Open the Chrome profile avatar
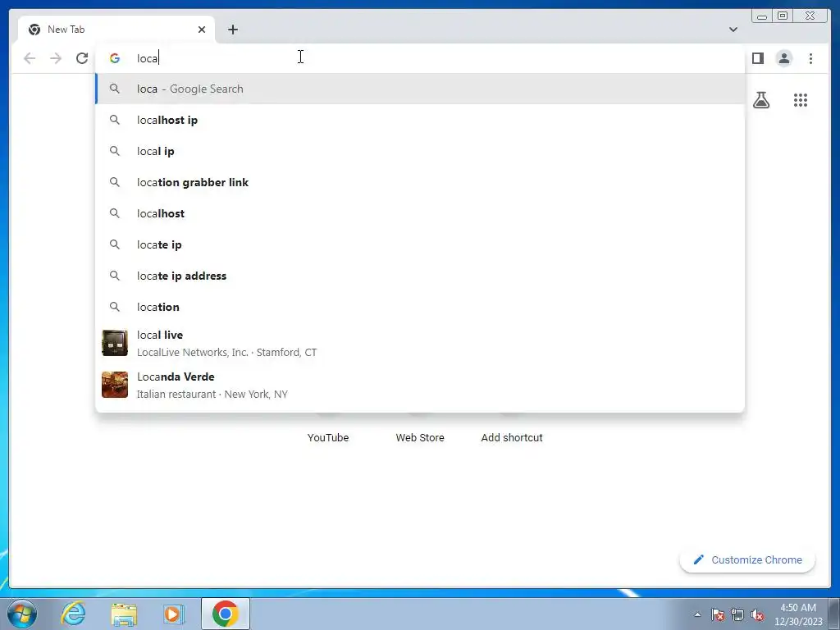This screenshot has width=840, height=630. [783, 58]
